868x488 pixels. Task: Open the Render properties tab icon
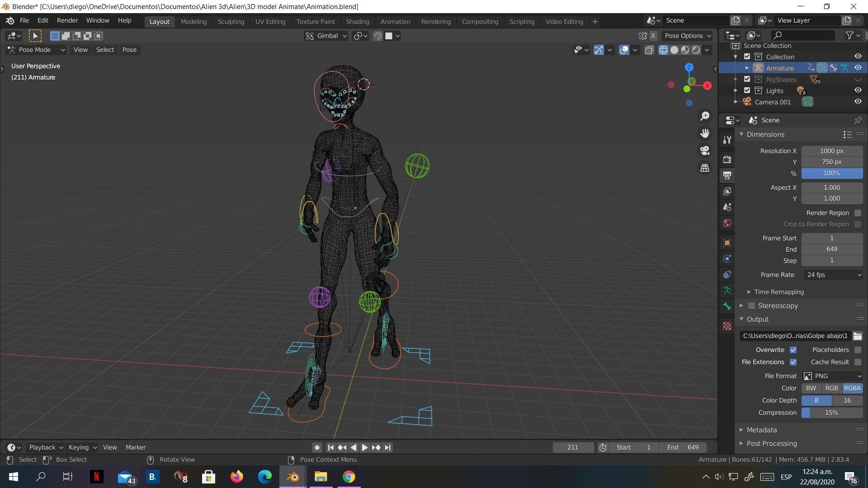[727, 160]
